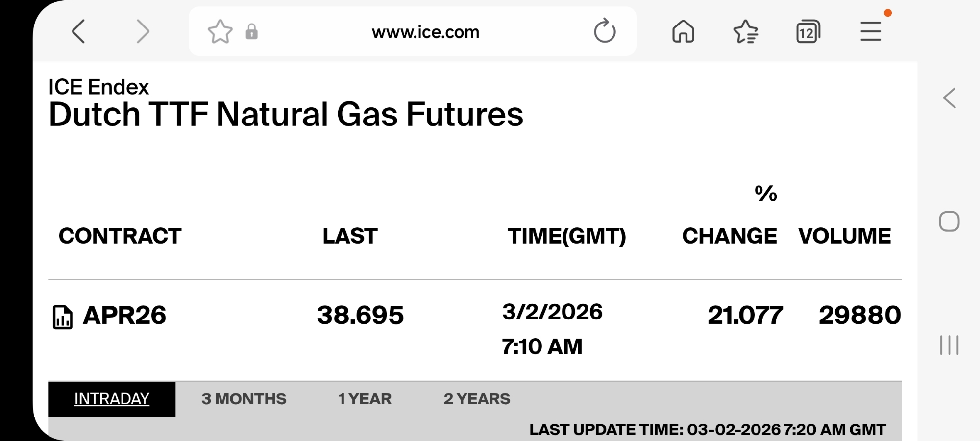Viewport: 980px width, 441px height.
Task: Click the CONTRACT column header
Action: tap(120, 236)
